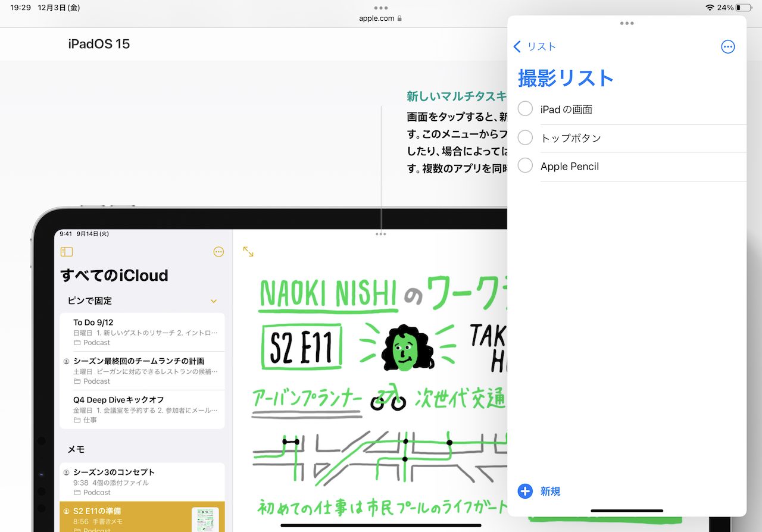Tap the lock icon next to apple.com
Image resolution: width=762 pixels, height=532 pixels.
click(399, 18)
